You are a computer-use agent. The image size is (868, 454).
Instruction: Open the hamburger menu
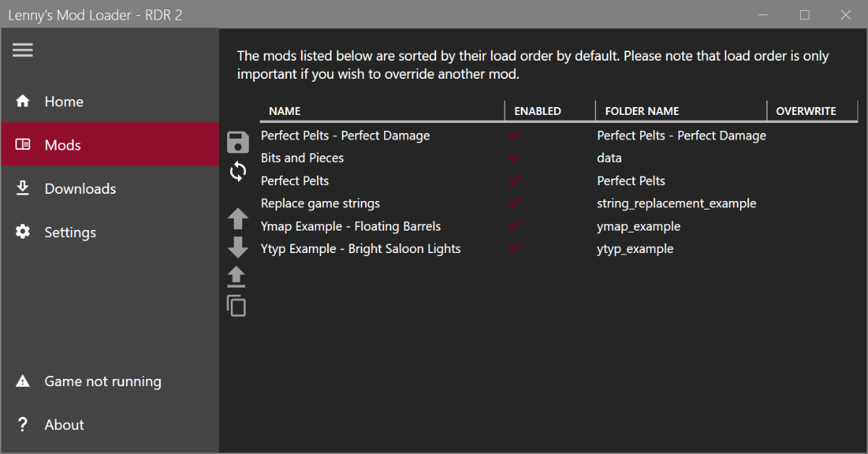point(22,50)
